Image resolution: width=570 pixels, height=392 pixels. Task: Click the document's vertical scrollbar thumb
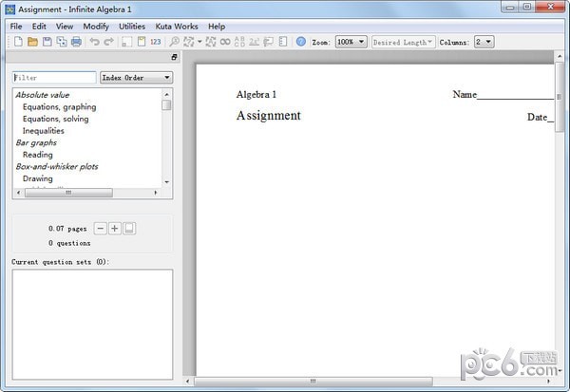coord(560,98)
